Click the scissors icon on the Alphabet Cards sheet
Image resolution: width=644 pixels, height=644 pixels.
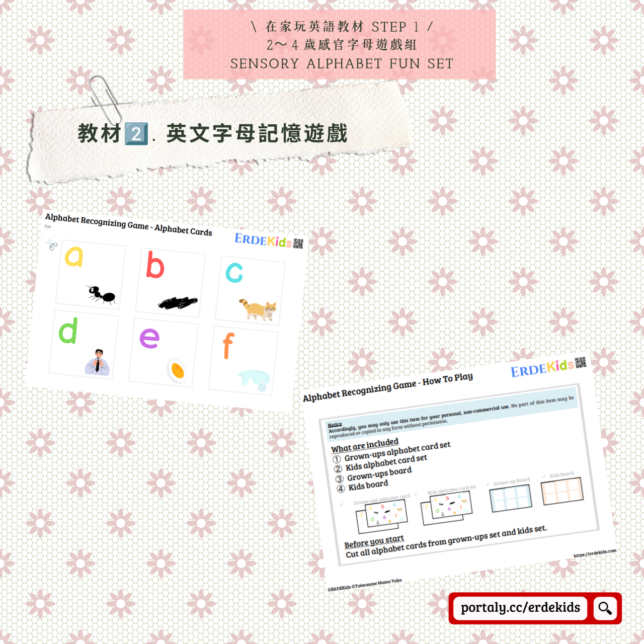click(51, 245)
